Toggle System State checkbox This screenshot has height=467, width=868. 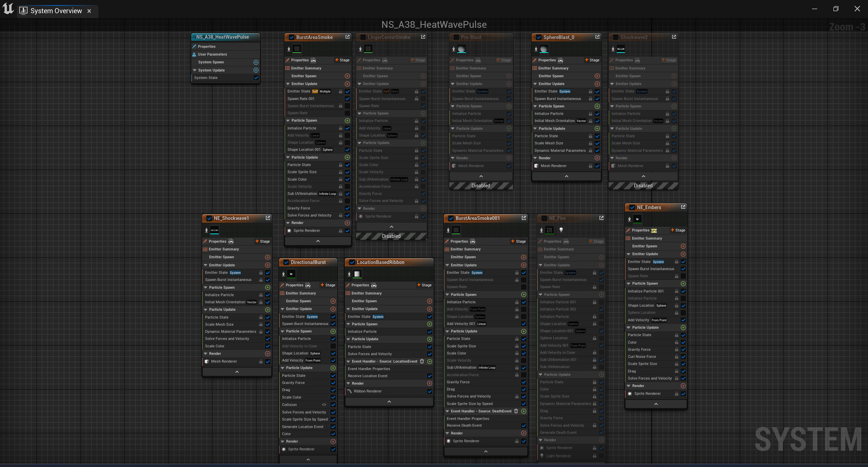click(256, 78)
